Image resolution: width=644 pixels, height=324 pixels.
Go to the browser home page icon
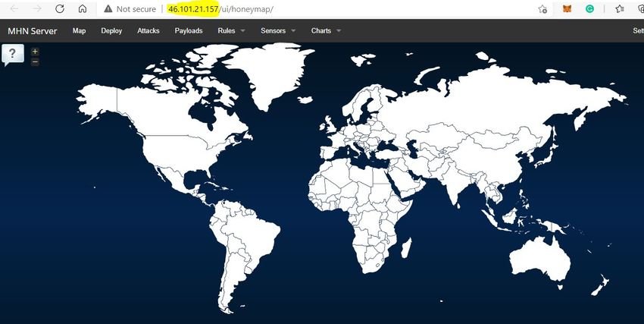click(83, 8)
